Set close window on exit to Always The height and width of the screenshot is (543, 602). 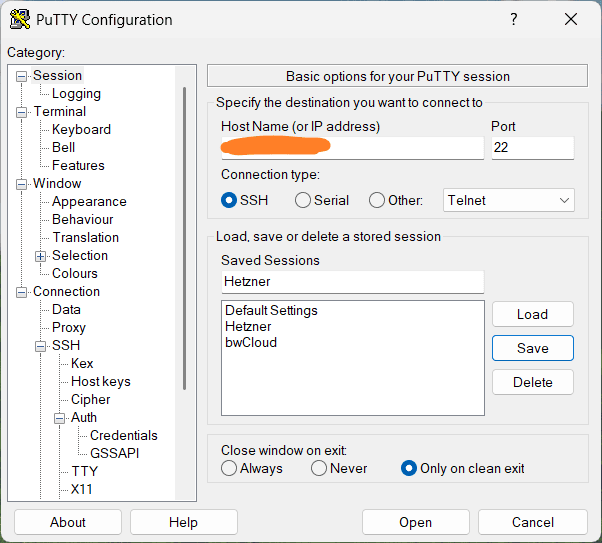(x=229, y=468)
